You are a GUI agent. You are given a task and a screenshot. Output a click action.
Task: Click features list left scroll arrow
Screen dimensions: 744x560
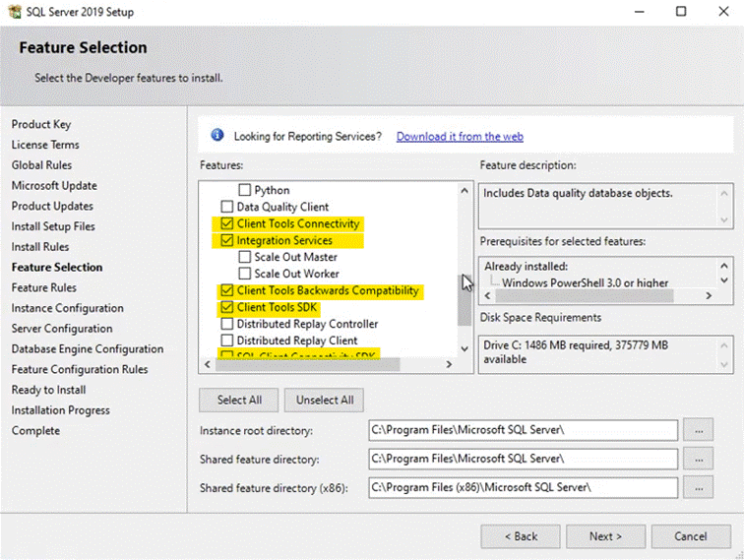pos(208,364)
